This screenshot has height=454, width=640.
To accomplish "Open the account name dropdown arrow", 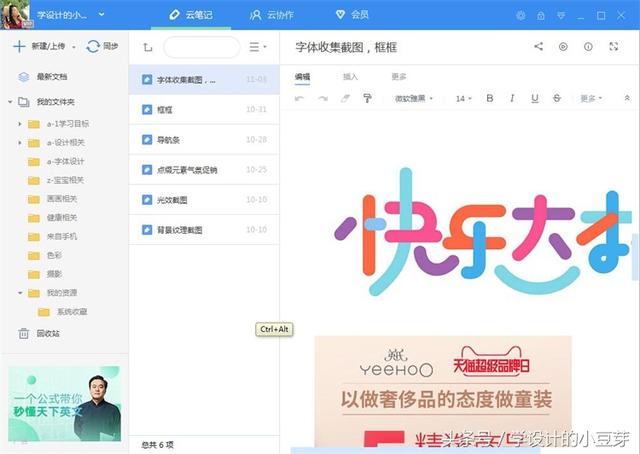I will (101, 15).
